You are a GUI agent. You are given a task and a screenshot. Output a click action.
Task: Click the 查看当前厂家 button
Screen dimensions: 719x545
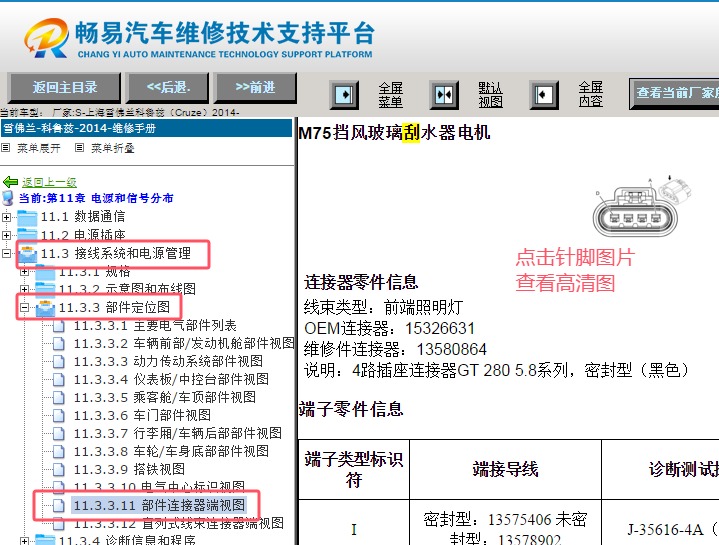click(674, 93)
